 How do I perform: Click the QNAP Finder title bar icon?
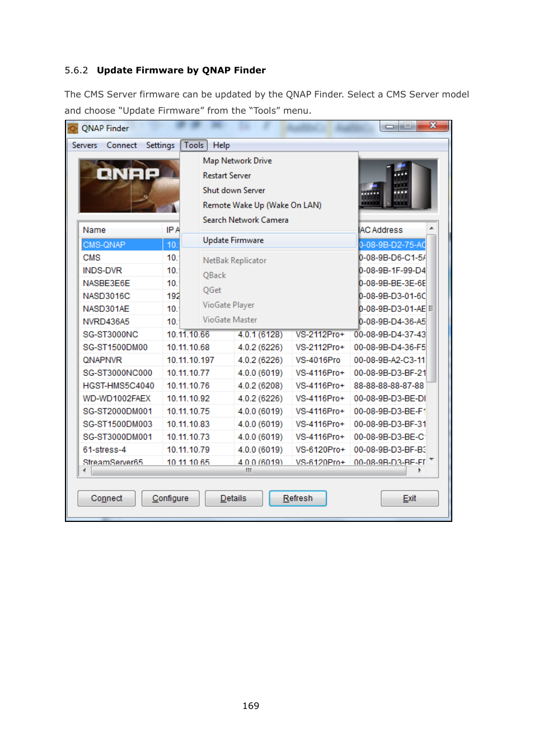(73, 128)
